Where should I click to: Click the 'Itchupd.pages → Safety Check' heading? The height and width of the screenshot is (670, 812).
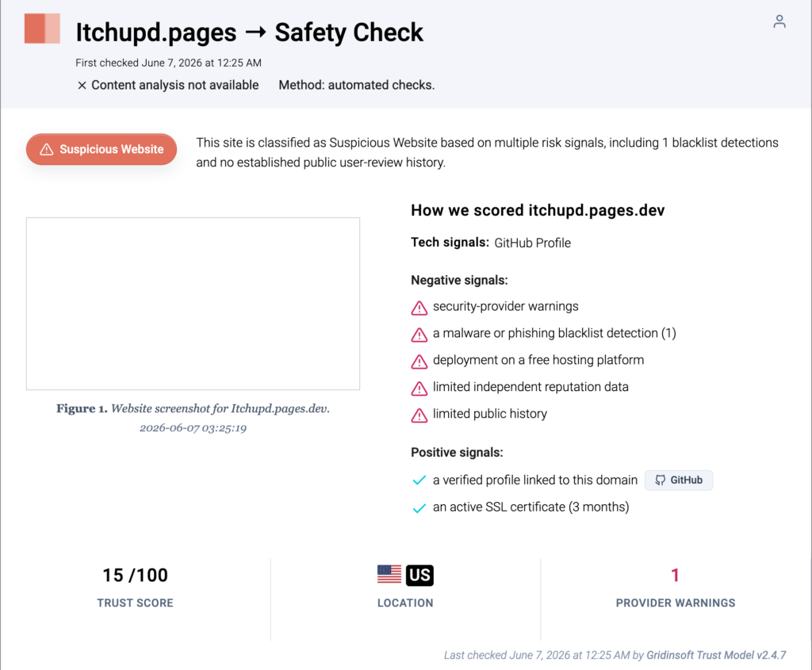249,32
